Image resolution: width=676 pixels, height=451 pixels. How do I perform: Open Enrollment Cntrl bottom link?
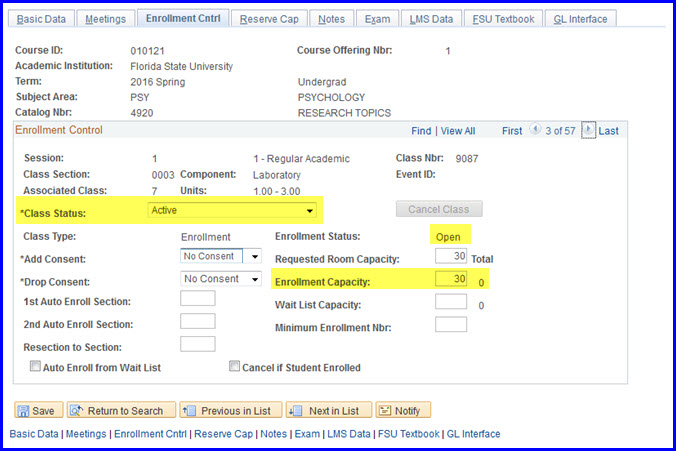click(150, 434)
